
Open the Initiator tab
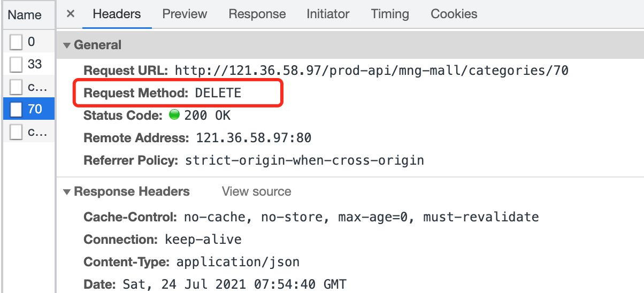coord(328,14)
